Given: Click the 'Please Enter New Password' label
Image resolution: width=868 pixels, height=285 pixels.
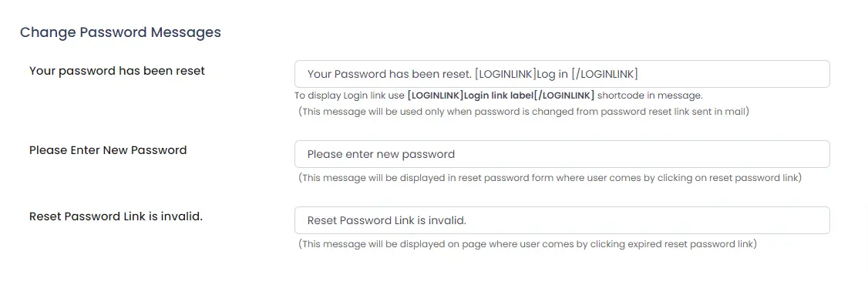Looking at the screenshot, I should click(108, 150).
